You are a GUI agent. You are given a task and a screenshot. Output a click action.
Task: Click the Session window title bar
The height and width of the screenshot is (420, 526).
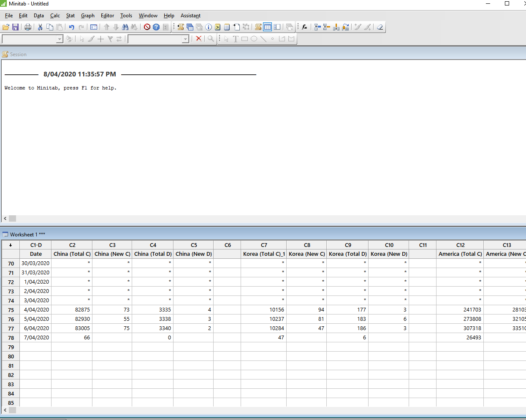[x=263, y=54]
